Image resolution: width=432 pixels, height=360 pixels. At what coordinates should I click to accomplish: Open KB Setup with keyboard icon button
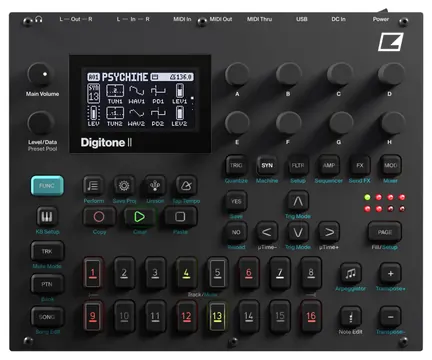pos(47,217)
